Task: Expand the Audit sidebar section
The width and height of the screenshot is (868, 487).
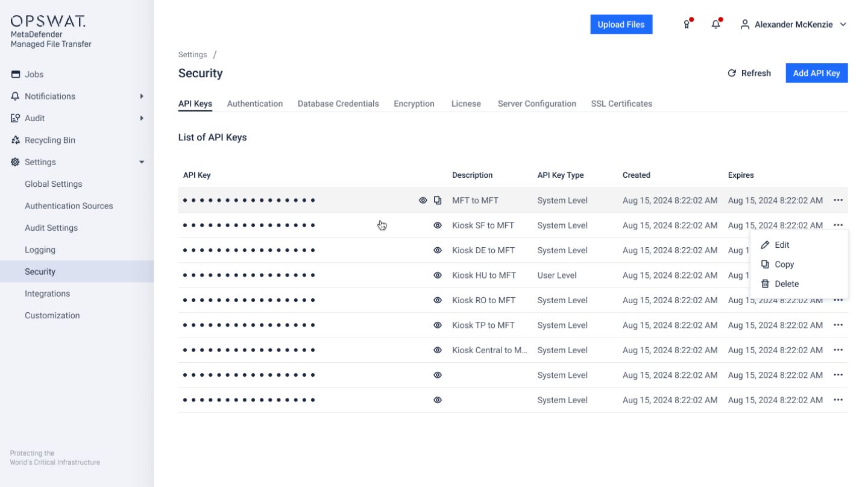Action: click(x=142, y=118)
